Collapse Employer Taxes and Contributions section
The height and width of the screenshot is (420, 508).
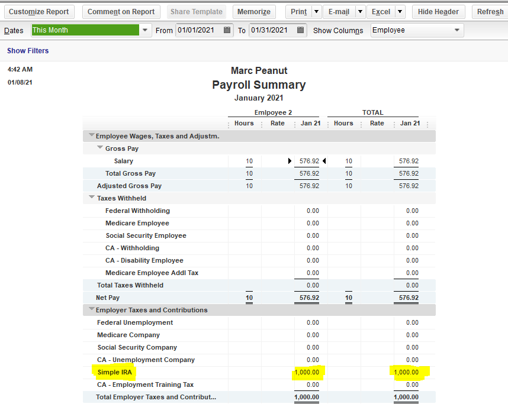pyautogui.click(x=91, y=309)
